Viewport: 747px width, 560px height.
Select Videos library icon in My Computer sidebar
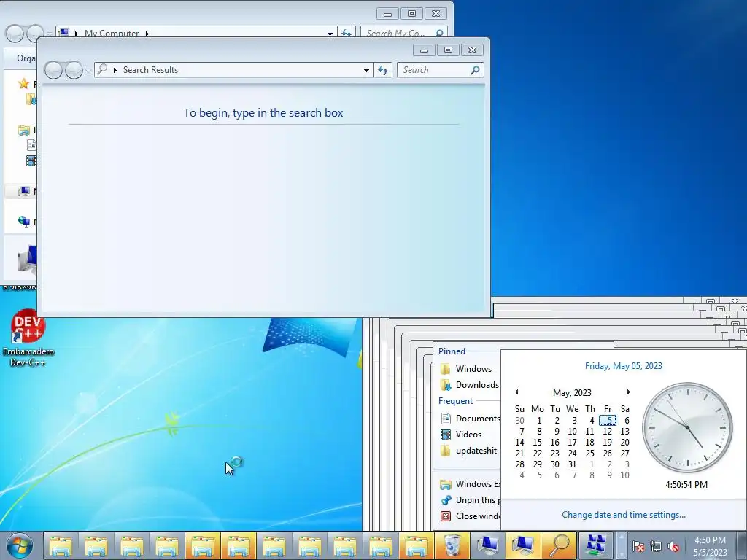(31, 161)
